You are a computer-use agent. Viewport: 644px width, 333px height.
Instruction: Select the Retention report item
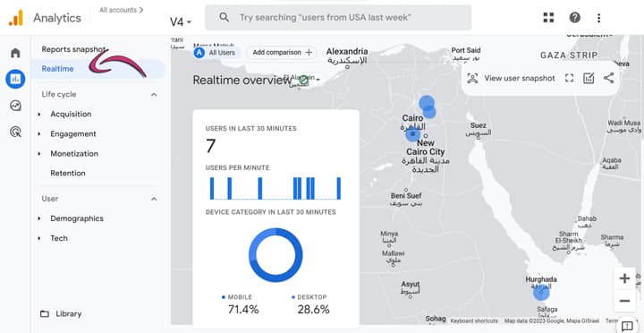(68, 174)
